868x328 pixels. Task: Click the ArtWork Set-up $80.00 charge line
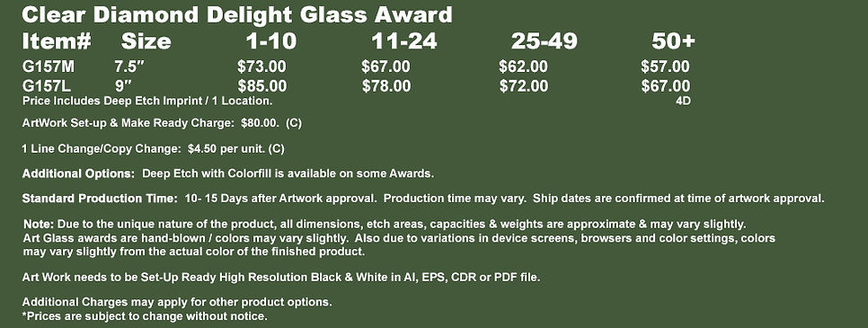tap(163, 123)
